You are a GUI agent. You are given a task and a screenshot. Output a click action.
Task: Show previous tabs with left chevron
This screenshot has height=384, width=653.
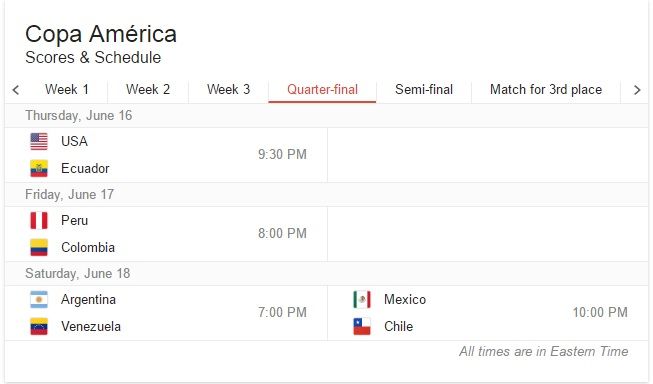coord(16,90)
